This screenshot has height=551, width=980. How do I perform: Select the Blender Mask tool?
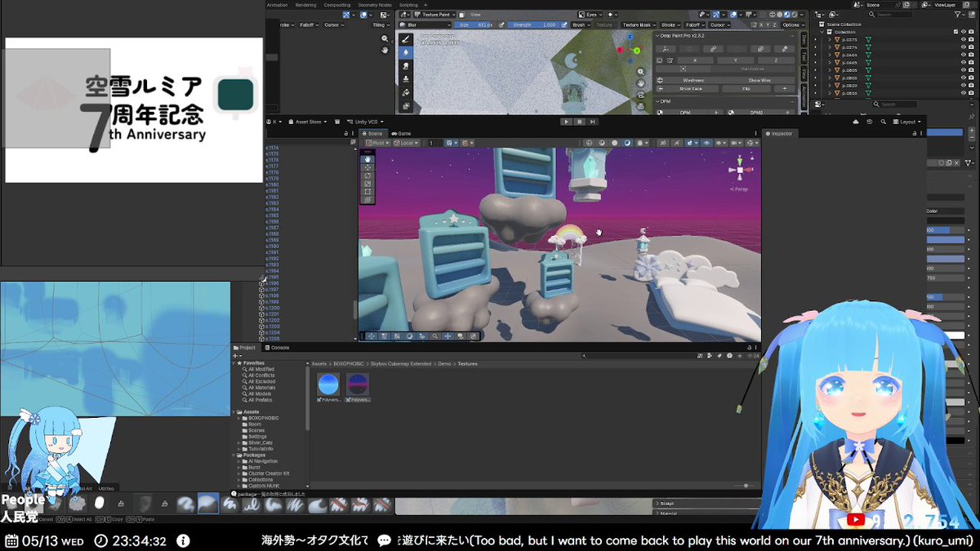coord(406,106)
